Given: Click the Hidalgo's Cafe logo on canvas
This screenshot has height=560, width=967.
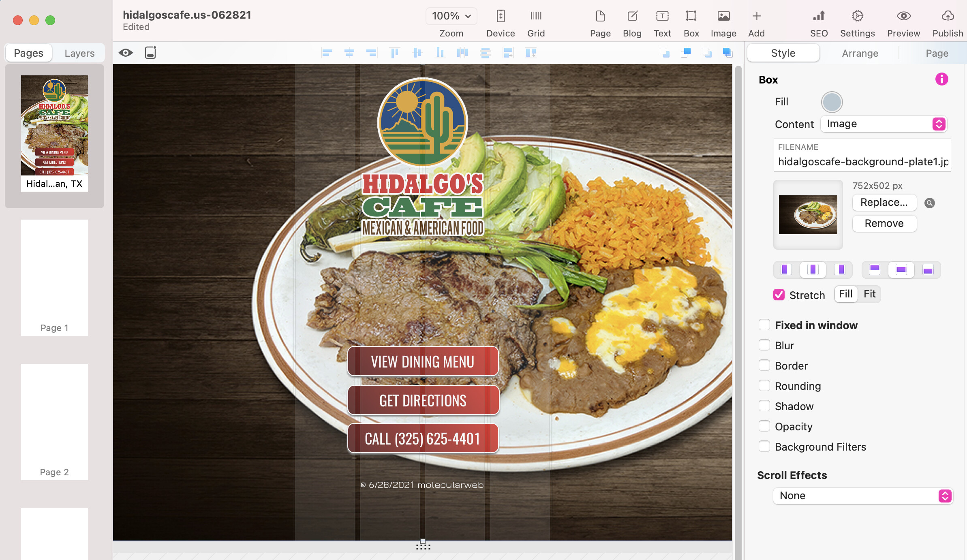Looking at the screenshot, I should tap(423, 157).
